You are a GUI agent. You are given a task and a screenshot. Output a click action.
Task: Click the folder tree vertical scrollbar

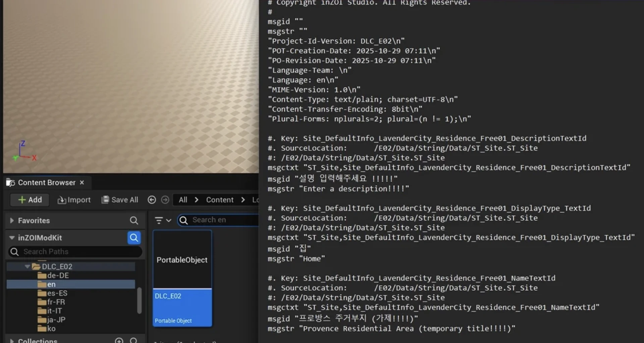pos(139,300)
